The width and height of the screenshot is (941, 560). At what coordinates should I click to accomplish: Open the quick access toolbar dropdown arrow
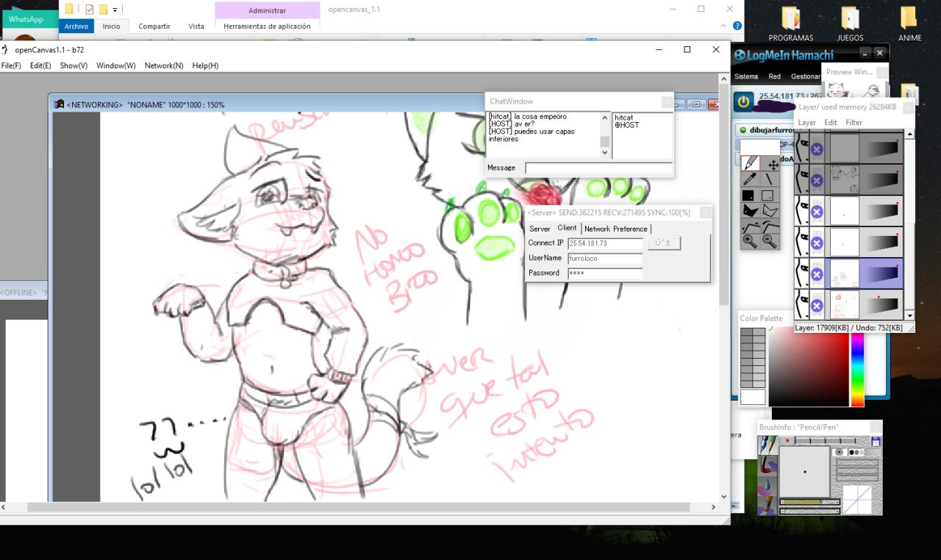[115, 10]
